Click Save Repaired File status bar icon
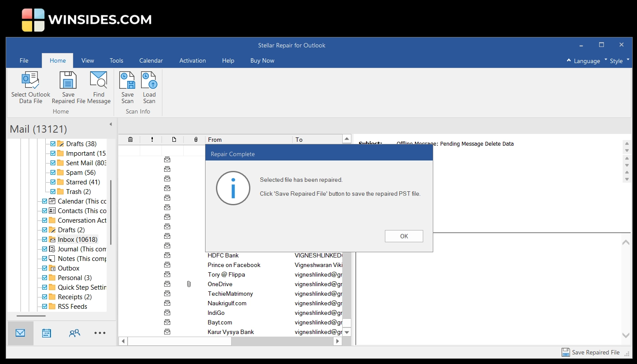This screenshot has width=637, height=364. pyautogui.click(x=566, y=352)
